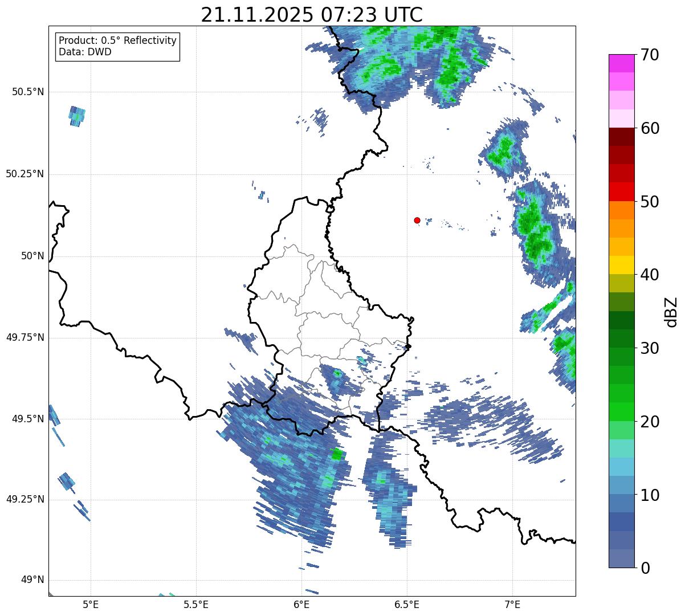
Task: Click the longitude label 6.5°E
Action: [x=407, y=604]
